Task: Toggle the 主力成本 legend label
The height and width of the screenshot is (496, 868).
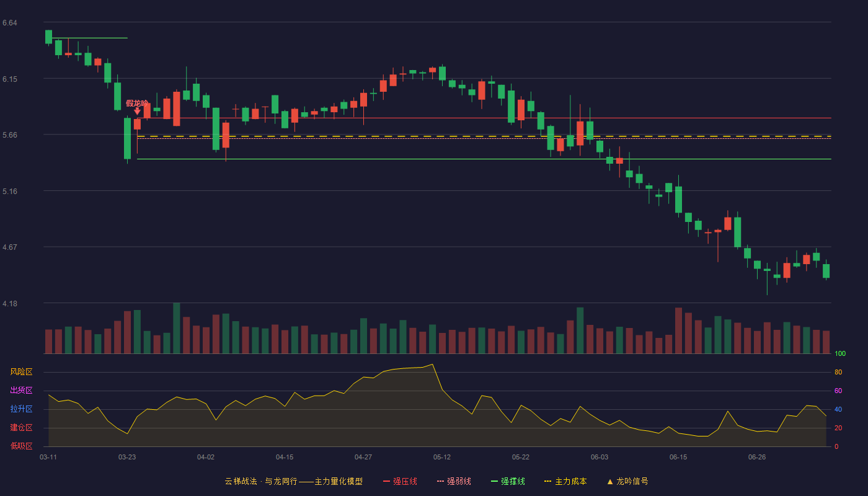Action: pyautogui.click(x=570, y=481)
